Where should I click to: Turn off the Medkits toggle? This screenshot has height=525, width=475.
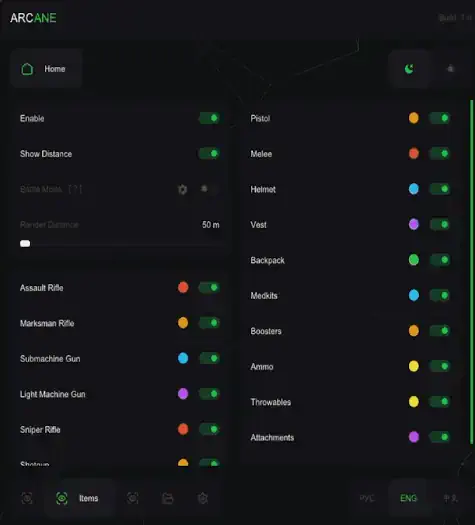tap(440, 295)
